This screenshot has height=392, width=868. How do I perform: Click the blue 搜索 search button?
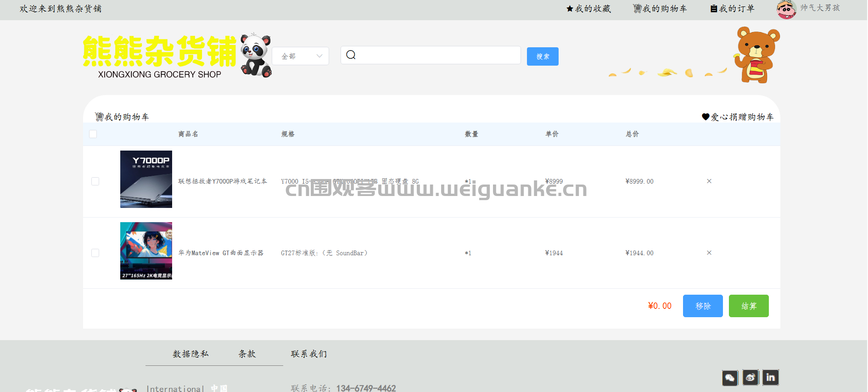[543, 56]
